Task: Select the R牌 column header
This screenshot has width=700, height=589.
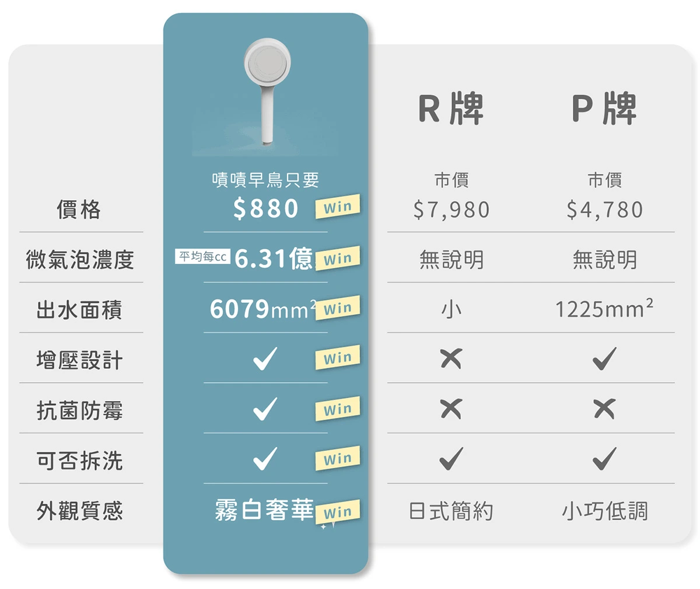Action: click(x=451, y=109)
